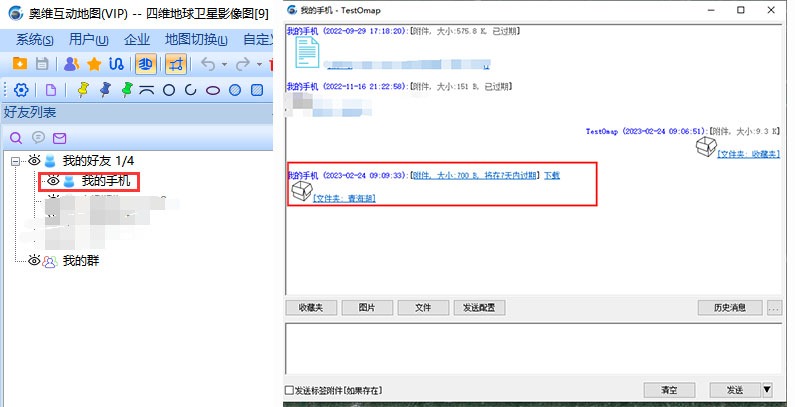Toggle eye visibility for 我的群
Screen dimensions: 795x407
coord(34,260)
